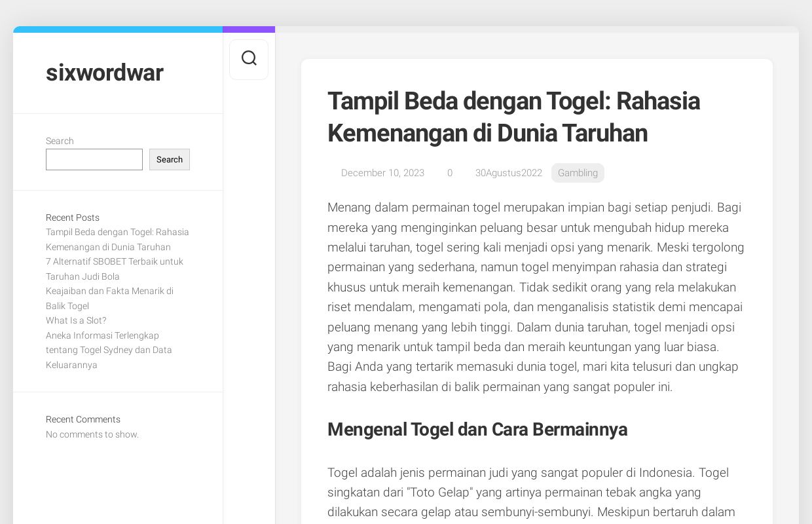
Task: Submit with the sidebar Search button
Action: [x=170, y=159]
